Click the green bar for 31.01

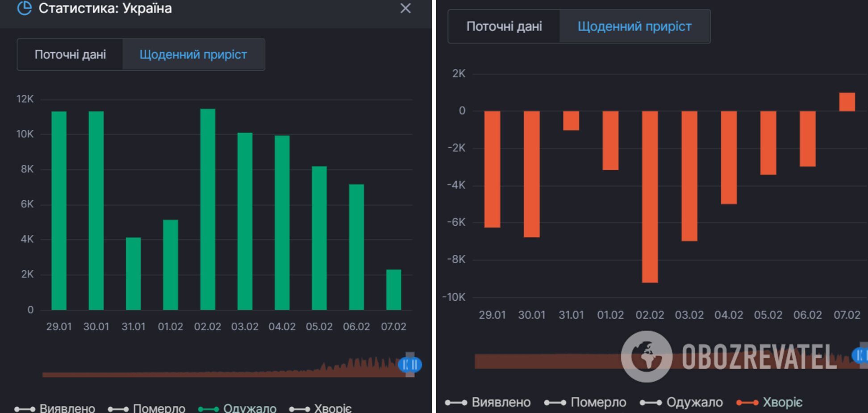pyautogui.click(x=133, y=274)
